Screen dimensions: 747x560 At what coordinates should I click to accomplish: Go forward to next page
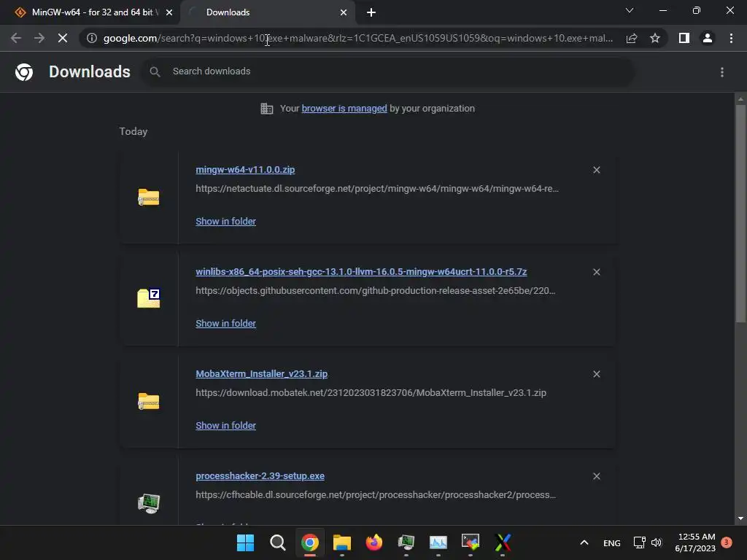click(x=39, y=38)
